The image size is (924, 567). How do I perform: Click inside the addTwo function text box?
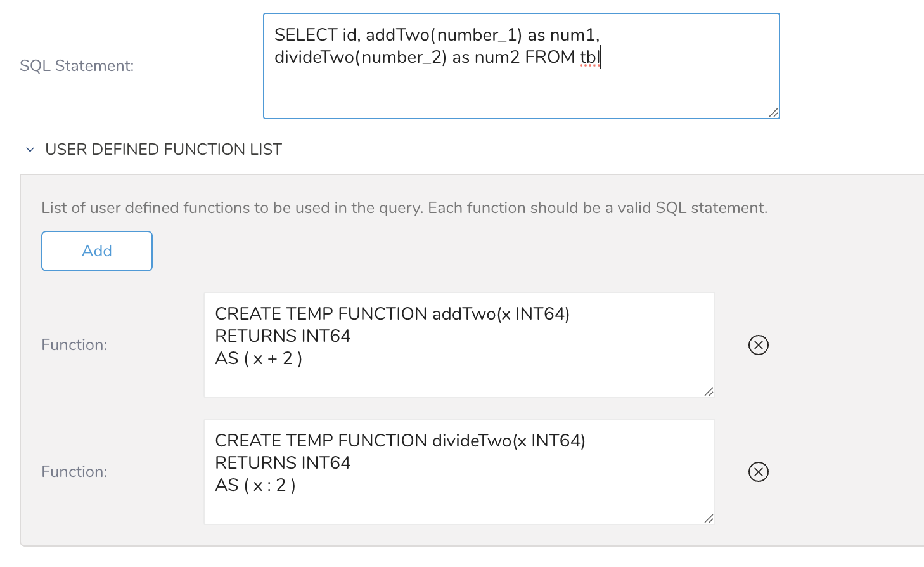click(x=459, y=377)
